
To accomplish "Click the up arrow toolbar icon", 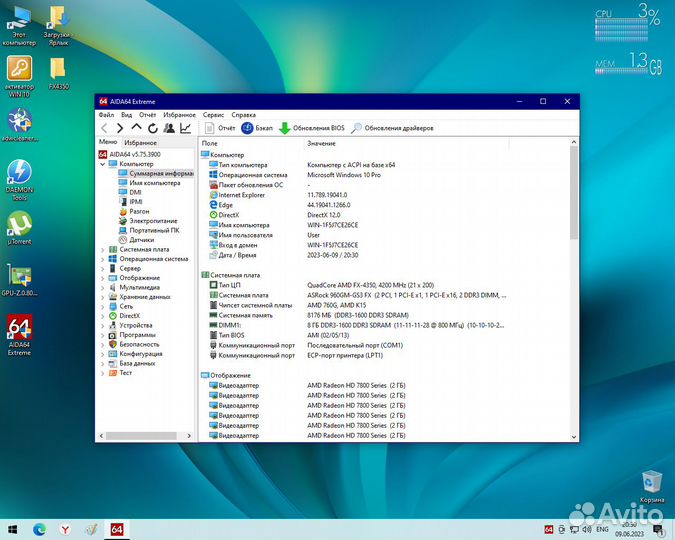I will 136,127.
